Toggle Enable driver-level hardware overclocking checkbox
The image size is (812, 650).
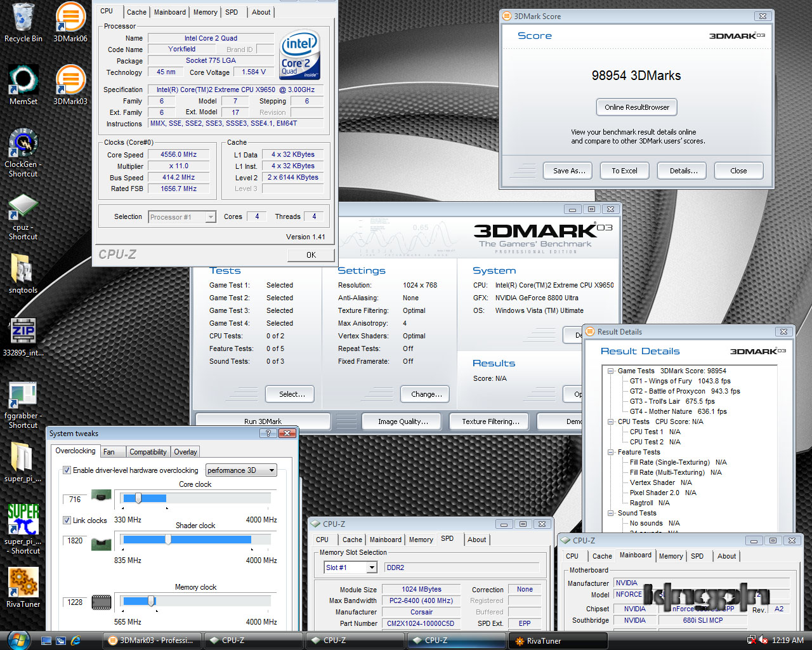click(x=67, y=470)
